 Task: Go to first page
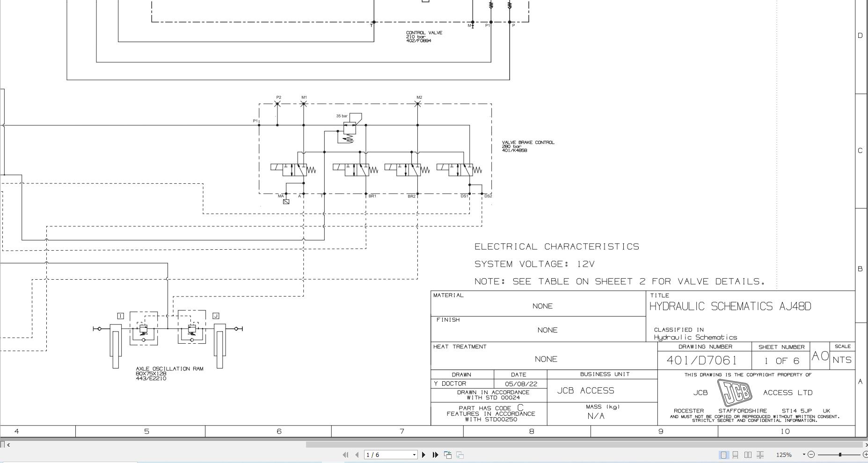(x=346, y=455)
